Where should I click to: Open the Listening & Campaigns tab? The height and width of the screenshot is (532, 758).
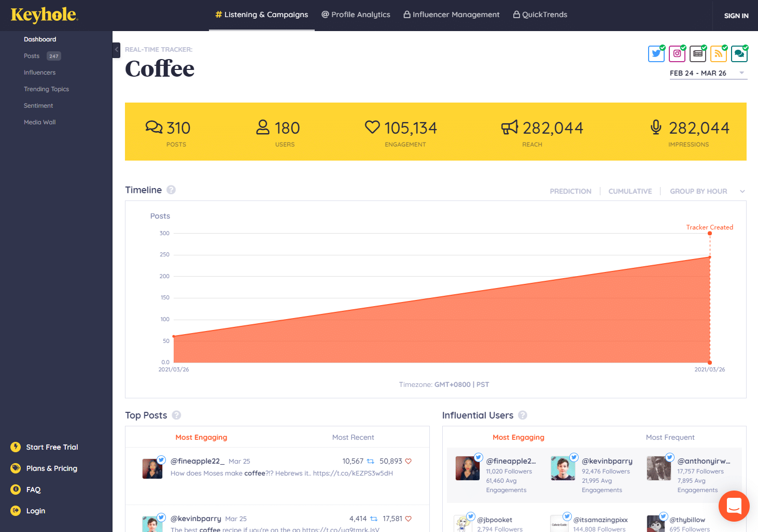262,15
